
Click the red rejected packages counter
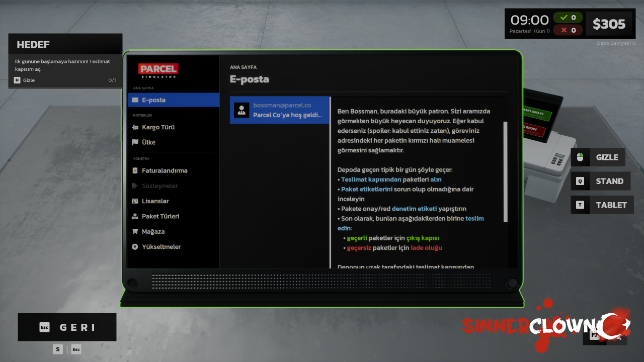pos(568,30)
